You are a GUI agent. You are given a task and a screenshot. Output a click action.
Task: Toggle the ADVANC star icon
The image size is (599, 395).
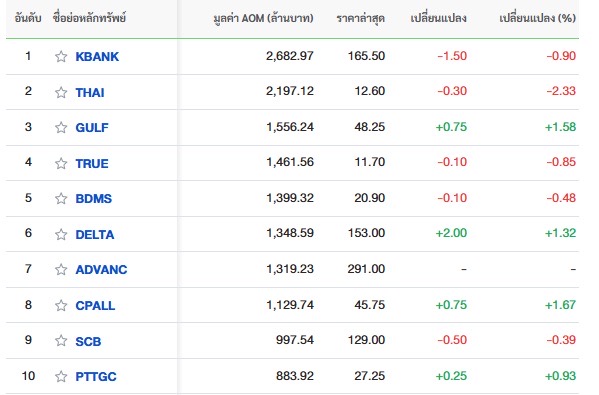tap(61, 269)
